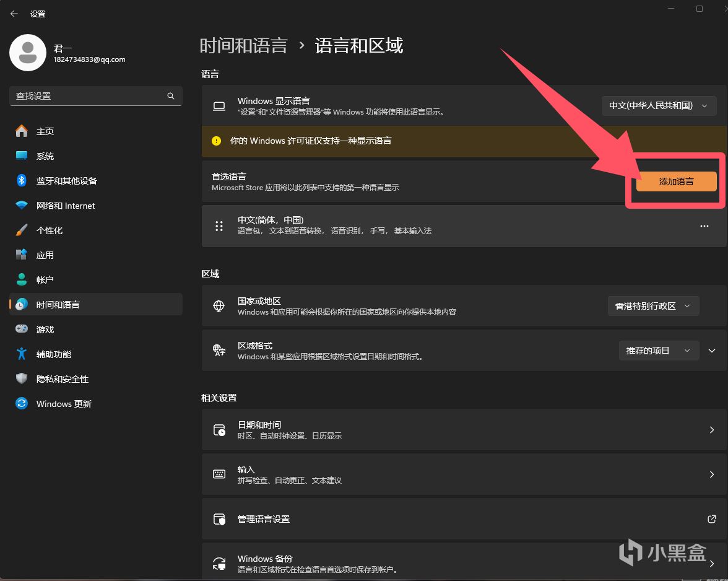Select the 中文(简体，中国) language row
728x581 pixels.
pos(464,226)
